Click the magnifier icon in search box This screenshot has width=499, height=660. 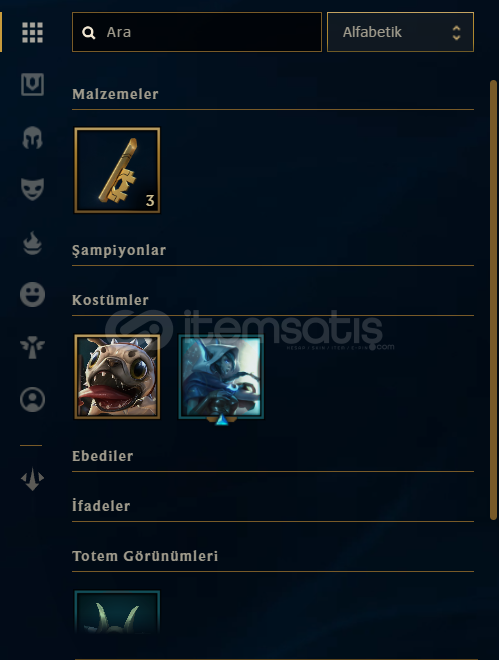(x=89, y=32)
